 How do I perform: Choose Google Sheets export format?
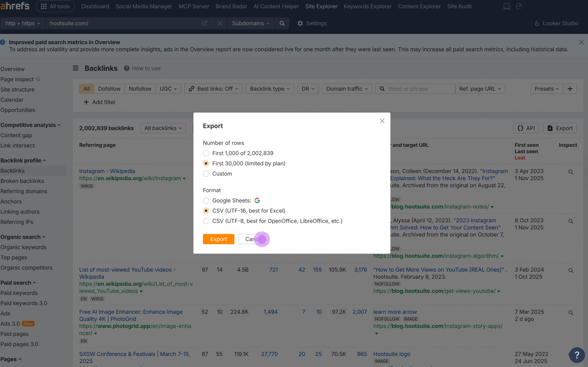(206, 200)
